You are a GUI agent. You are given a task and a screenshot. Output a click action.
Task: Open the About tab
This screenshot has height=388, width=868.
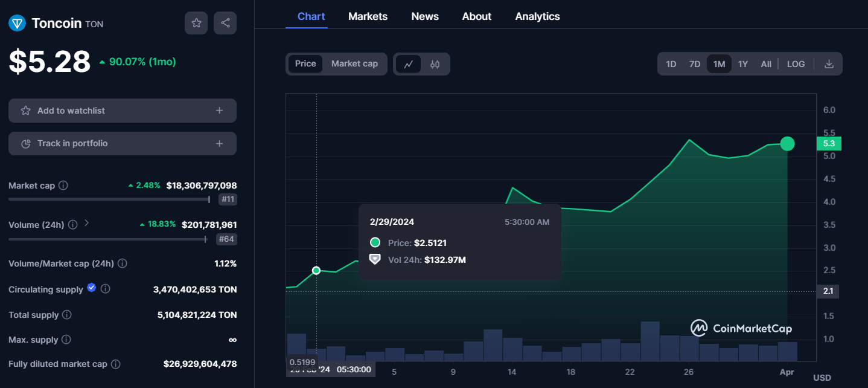coord(477,16)
